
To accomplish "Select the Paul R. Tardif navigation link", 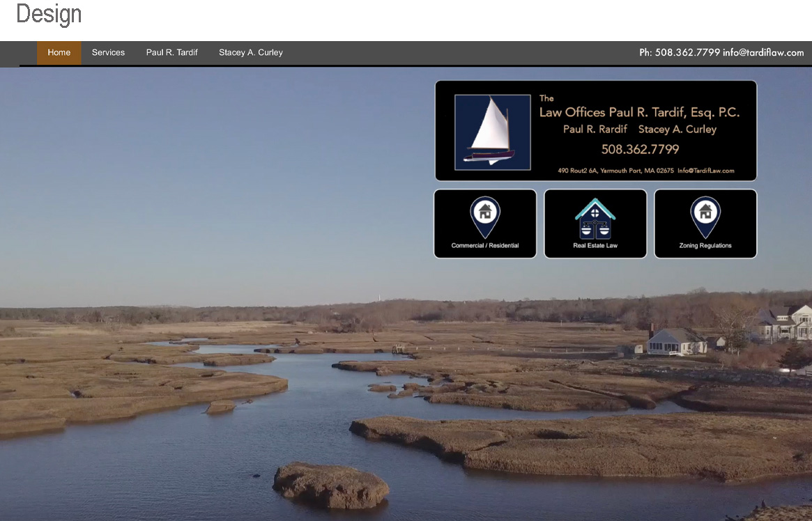I will [171, 52].
